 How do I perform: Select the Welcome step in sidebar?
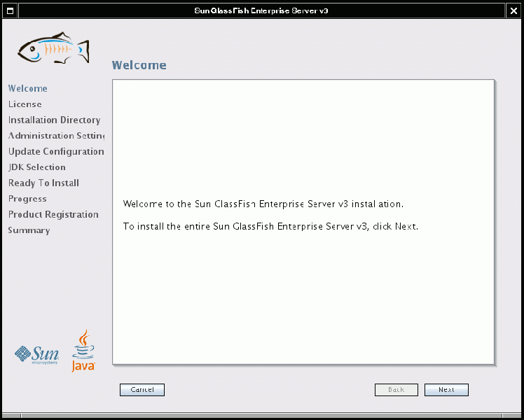pyautogui.click(x=28, y=88)
